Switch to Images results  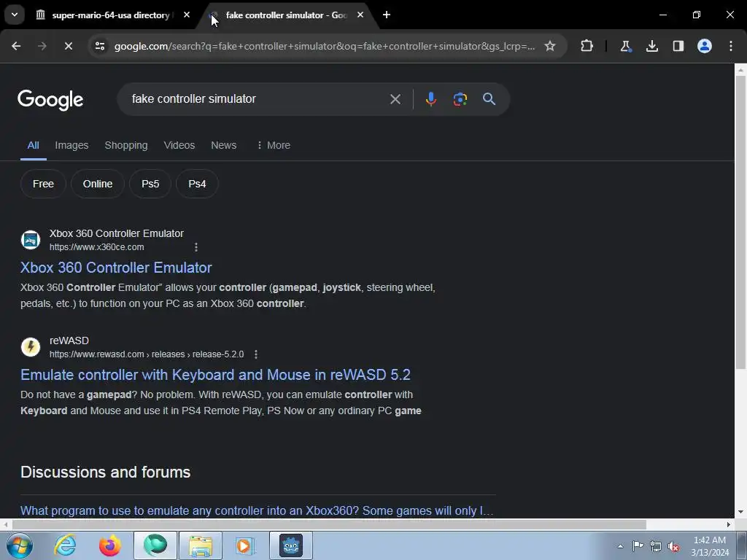click(x=71, y=145)
